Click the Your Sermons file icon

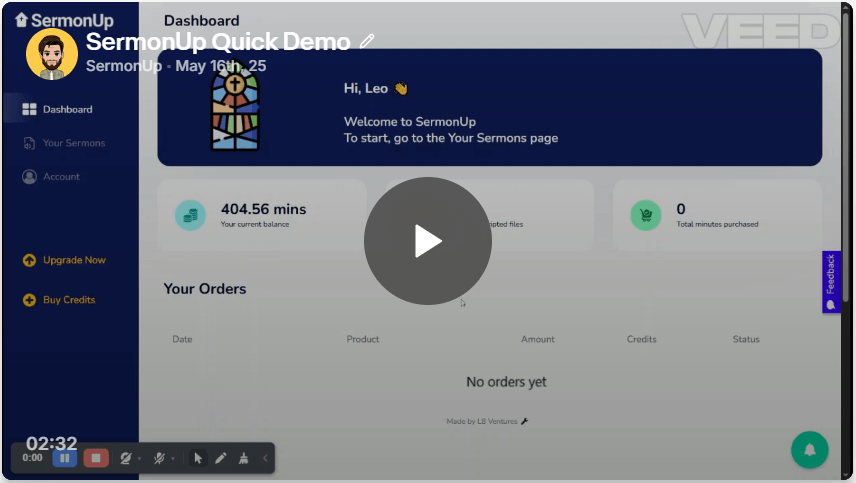(x=29, y=143)
